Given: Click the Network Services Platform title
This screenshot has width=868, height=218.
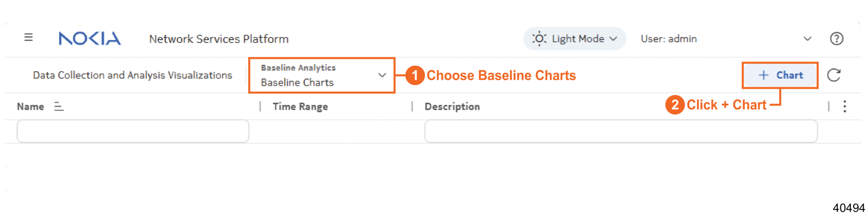Looking at the screenshot, I should (219, 39).
